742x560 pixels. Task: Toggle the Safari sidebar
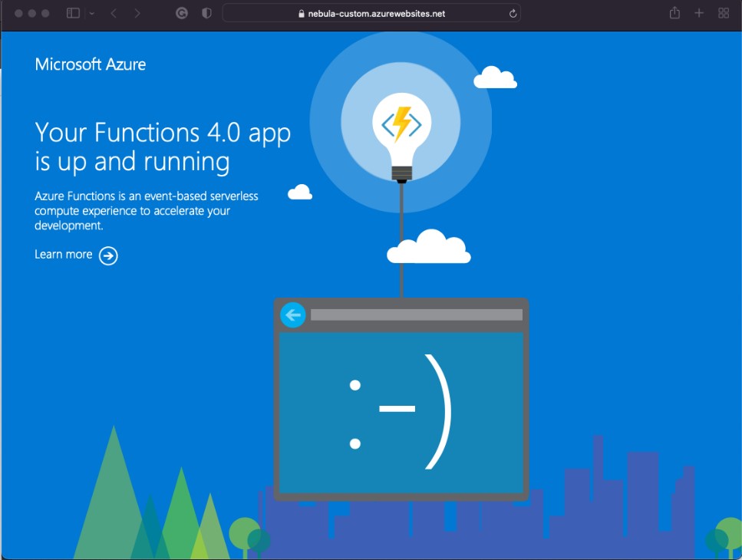(x=74, y=13)
